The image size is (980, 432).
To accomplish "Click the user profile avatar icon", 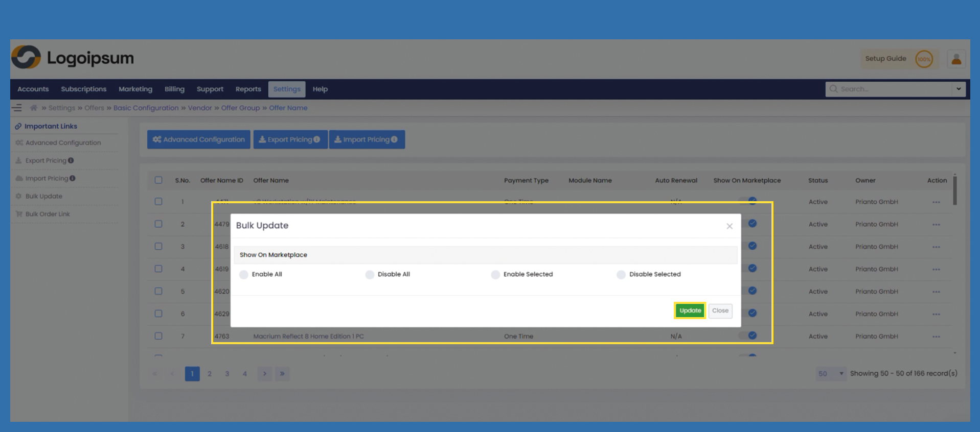I will pos(956,59).
